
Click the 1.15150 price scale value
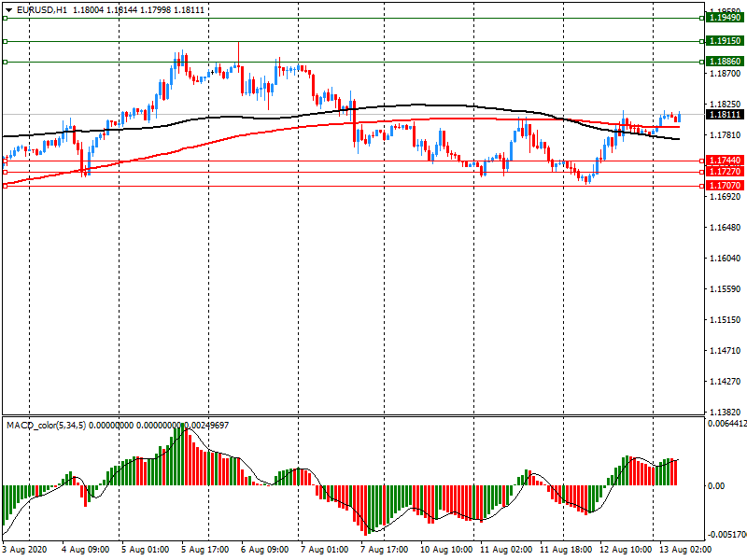click(x=726, y=319)
